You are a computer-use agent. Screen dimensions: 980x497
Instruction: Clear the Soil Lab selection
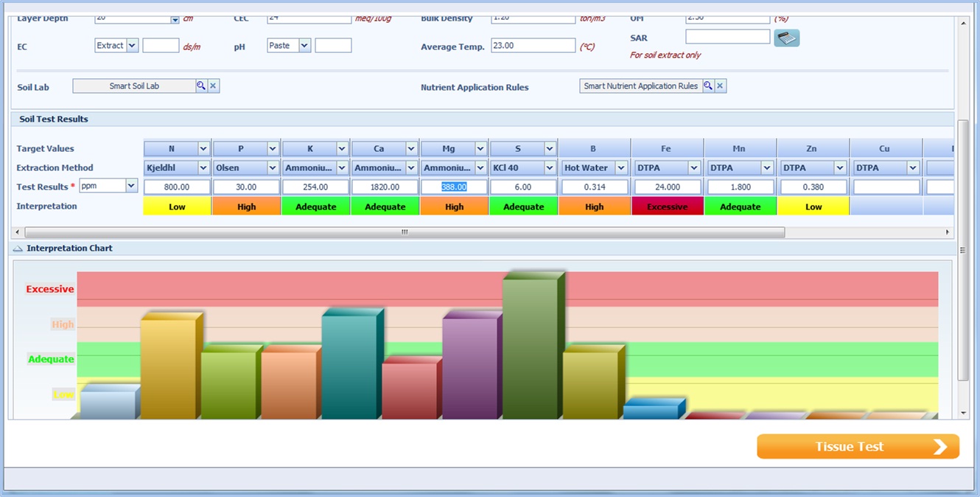point(214,86)
